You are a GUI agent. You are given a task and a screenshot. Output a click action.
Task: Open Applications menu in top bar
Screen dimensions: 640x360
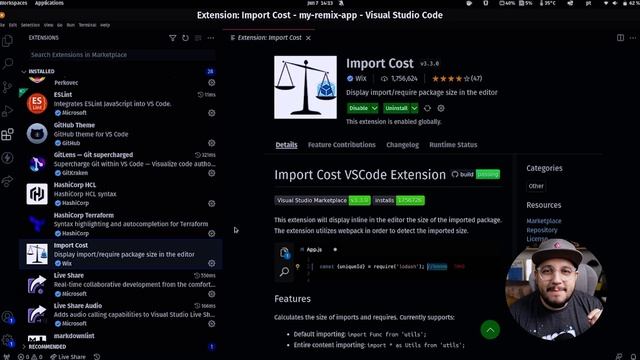[x=49, y=3]
